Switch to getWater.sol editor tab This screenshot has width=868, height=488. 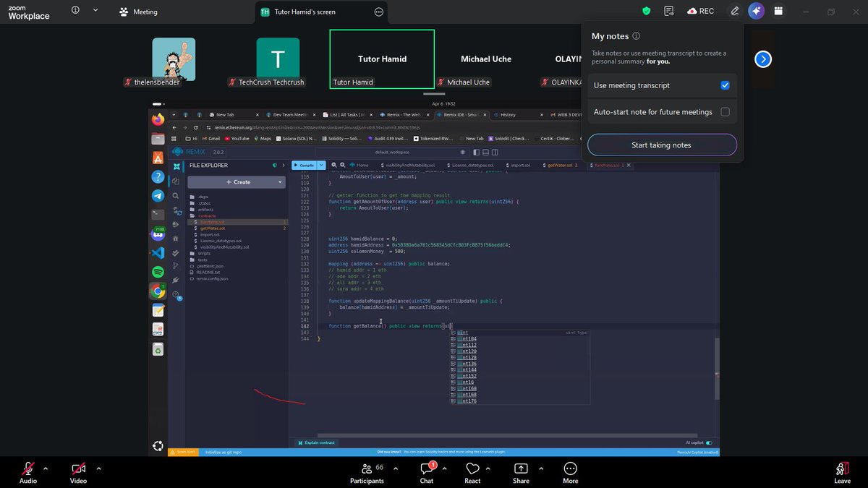(x=561, y=165)
